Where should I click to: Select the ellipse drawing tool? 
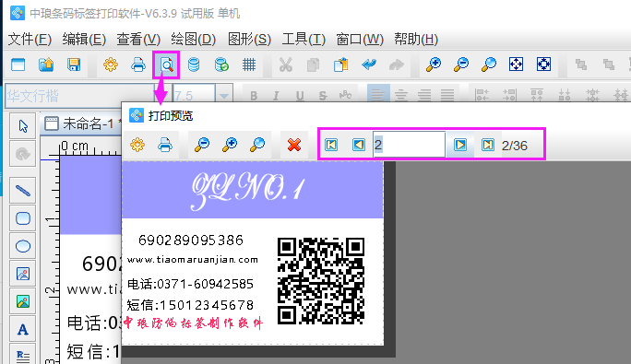[x=23, y=246]
